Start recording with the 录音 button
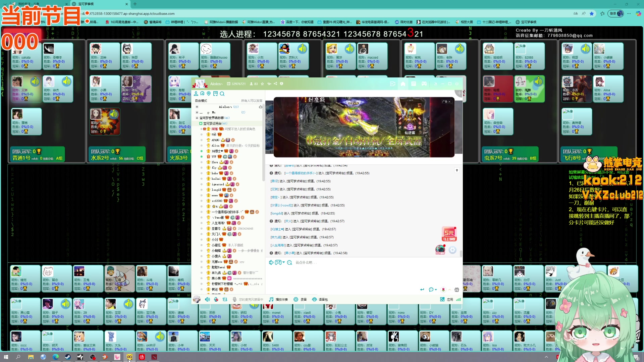The height and width of the screenshot is (362, 644). (300, 299)
